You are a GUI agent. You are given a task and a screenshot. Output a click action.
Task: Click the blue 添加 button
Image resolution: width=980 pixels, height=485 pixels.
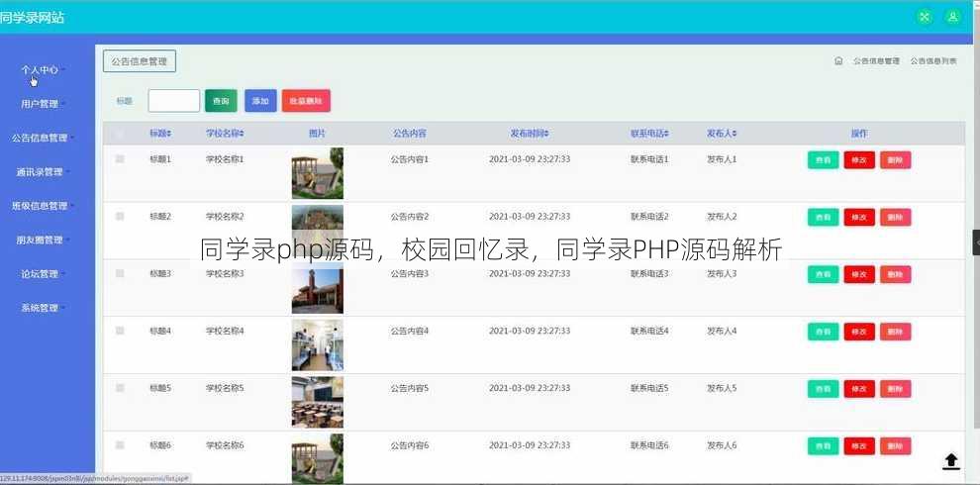click(260, 101)
